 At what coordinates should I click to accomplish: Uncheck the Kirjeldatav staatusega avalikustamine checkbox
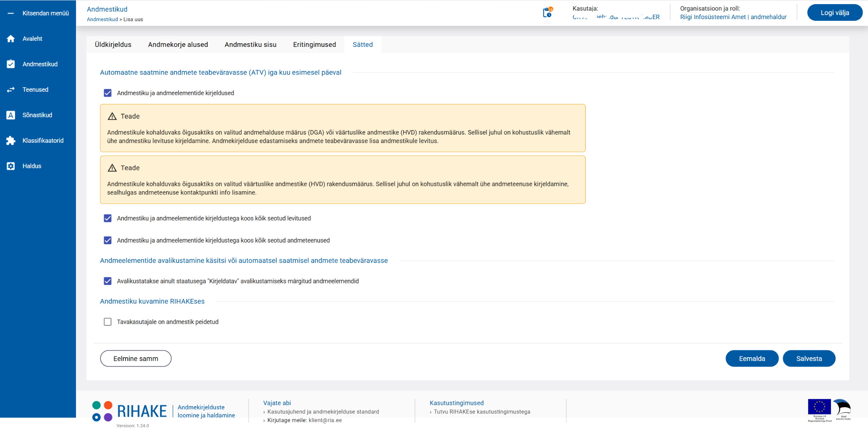coord(108,281)
